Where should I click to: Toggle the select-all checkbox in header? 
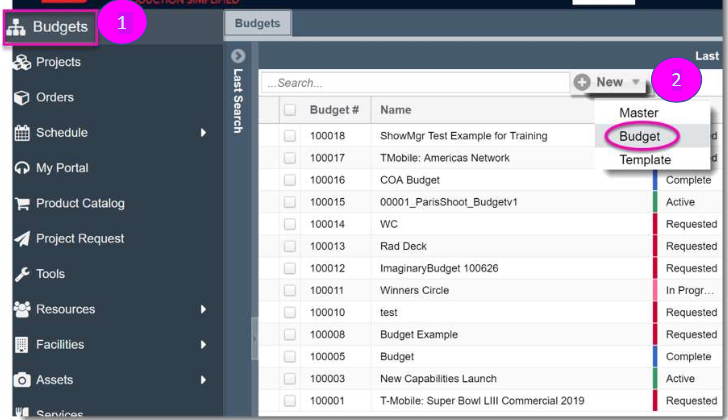pyautogui.click(x=290, y=110)
